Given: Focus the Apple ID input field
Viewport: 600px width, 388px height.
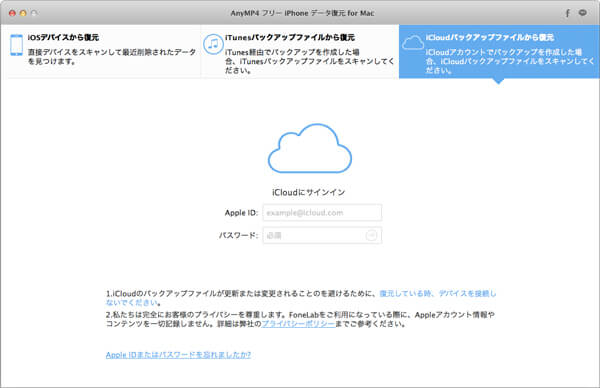Looking at the screenshot, I should (322, 213).
